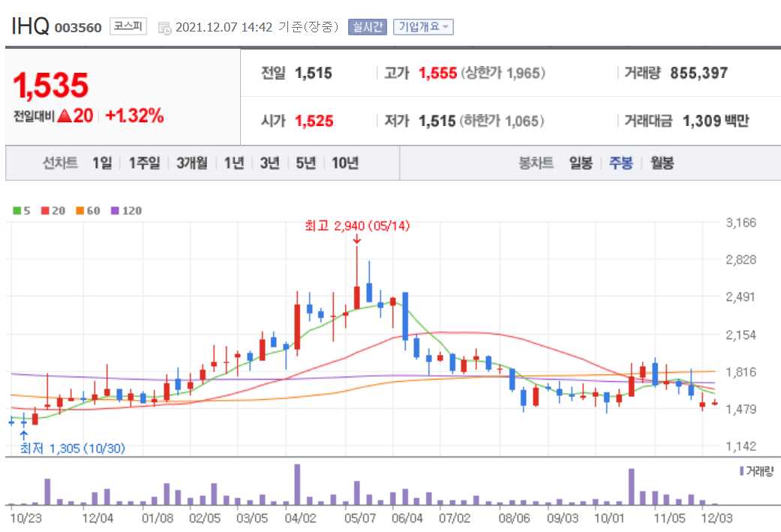The image size is (781, 532).
Task: Click the 최고 2,940 high price marker
Action: 357,226
